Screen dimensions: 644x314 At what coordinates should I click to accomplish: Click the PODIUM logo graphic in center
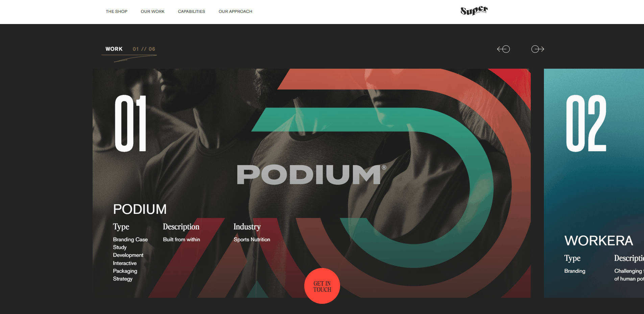pyautogui.click(x=311, y=175)
